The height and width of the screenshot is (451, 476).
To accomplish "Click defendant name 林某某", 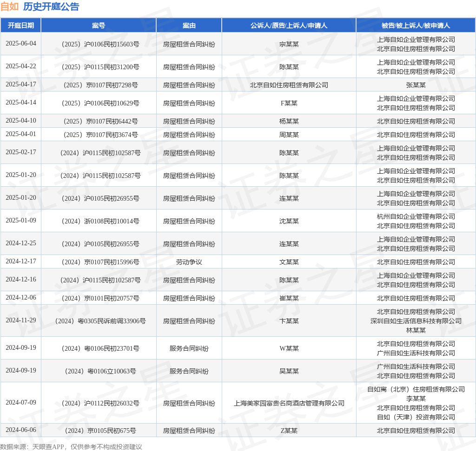I will point(416,330).
